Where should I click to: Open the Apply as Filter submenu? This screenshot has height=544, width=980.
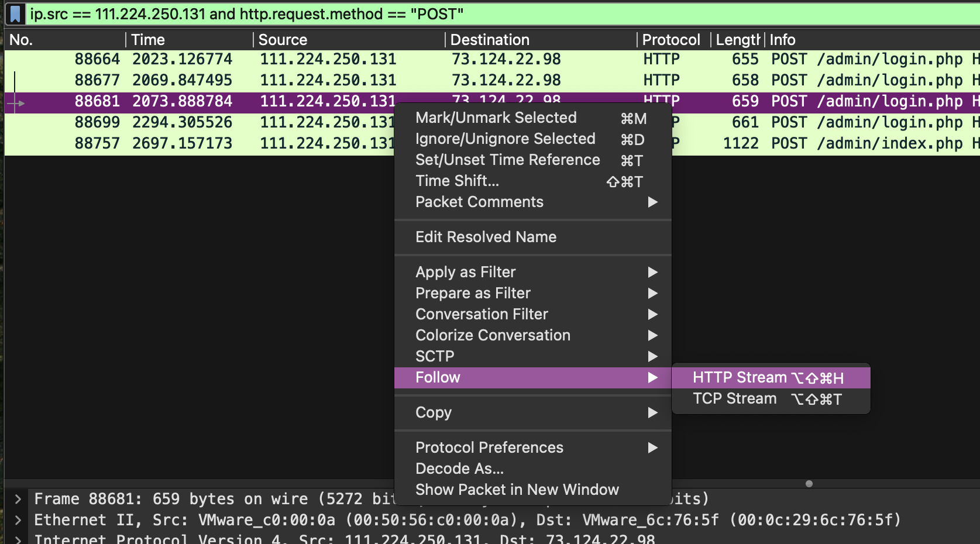point(466,272)
